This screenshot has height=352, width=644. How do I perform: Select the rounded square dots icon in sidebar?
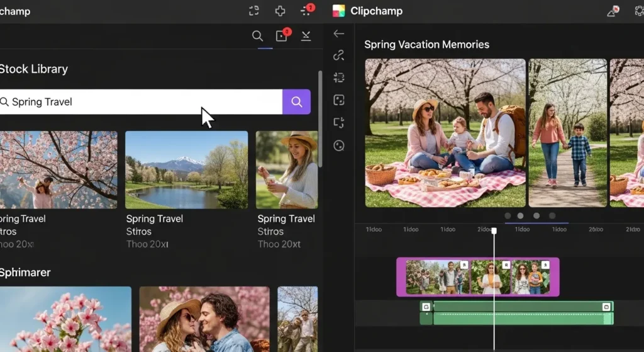click(x=339, y=100)
